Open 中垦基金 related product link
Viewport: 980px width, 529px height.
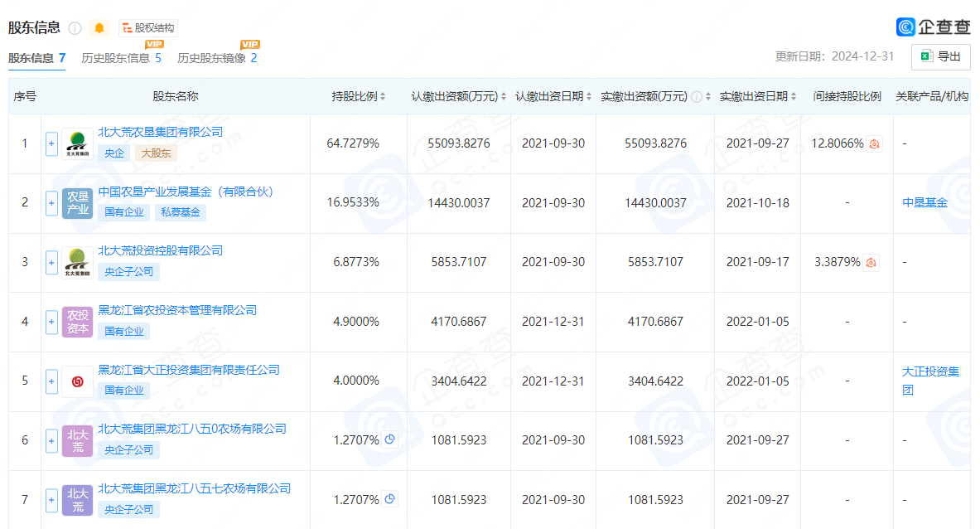(x=924, y=202)
